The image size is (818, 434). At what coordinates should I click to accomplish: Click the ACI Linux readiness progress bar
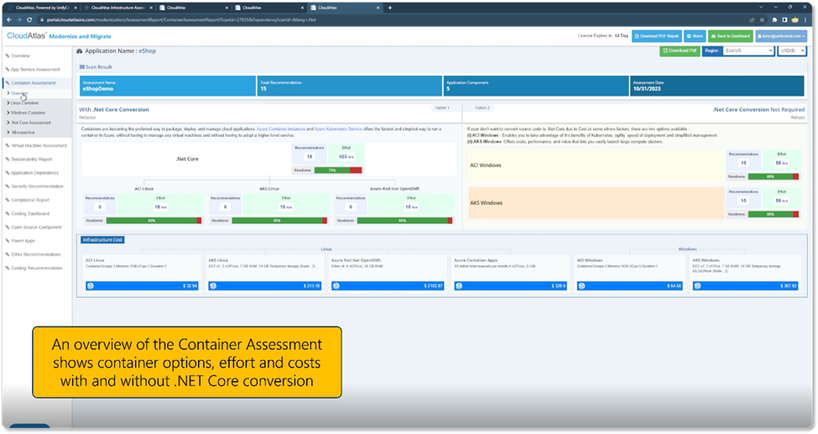pos(154,221)
